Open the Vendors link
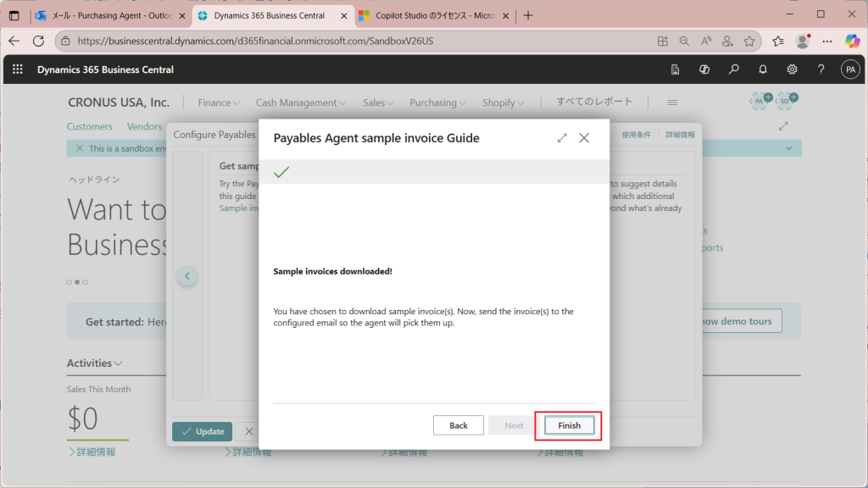 click(x=144, y=126)
